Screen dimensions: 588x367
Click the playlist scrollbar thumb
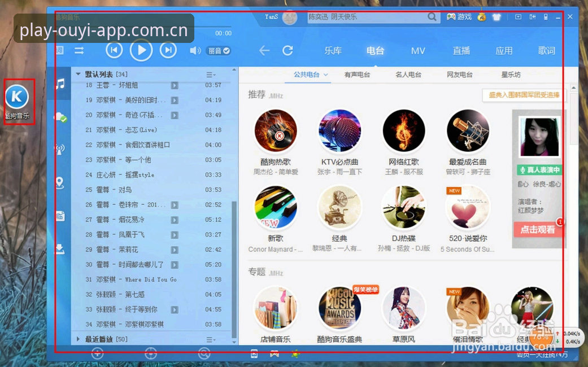234,270
